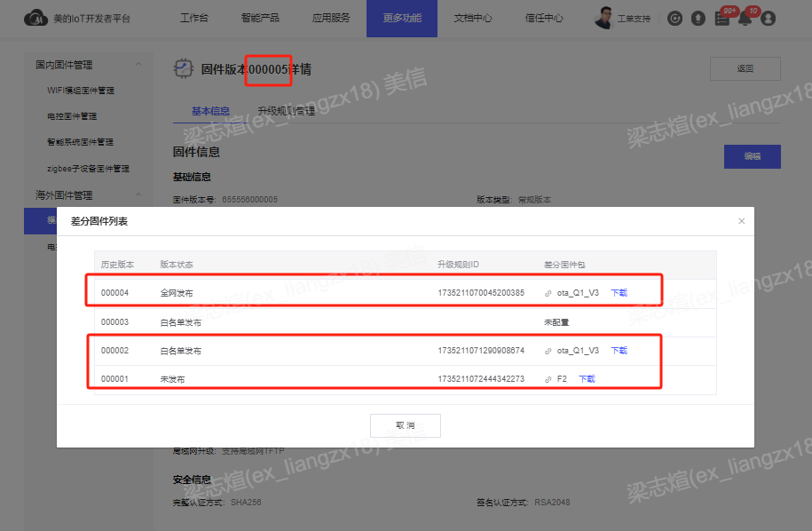This screenshot has width=812, height=531.
Task: Download the diff package for version 000004
Action: [x=619, y=293]
